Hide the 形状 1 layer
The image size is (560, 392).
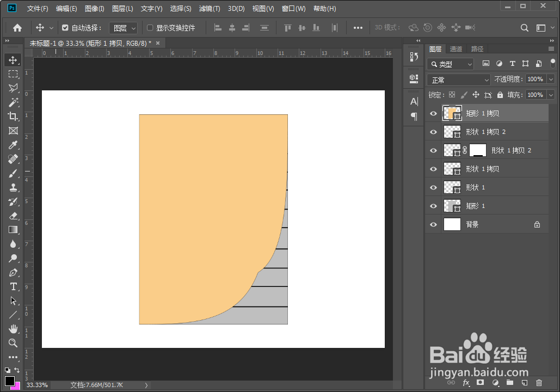[x=433, y=187]
